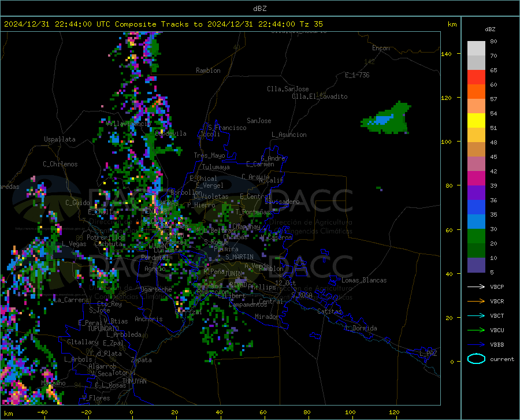
Task: Click the L_Asuncion map label
Action: coord(289,135)
